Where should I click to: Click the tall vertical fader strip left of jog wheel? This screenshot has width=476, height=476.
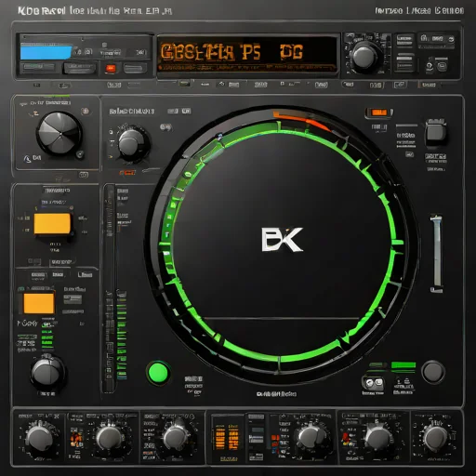(x=109, y=288)
